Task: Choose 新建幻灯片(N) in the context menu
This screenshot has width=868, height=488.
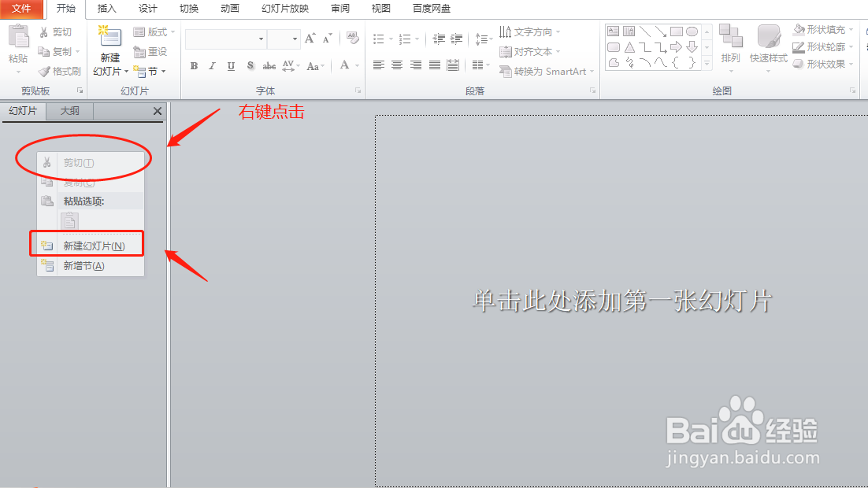Action: pyautogui.click(x=94, y=243)
